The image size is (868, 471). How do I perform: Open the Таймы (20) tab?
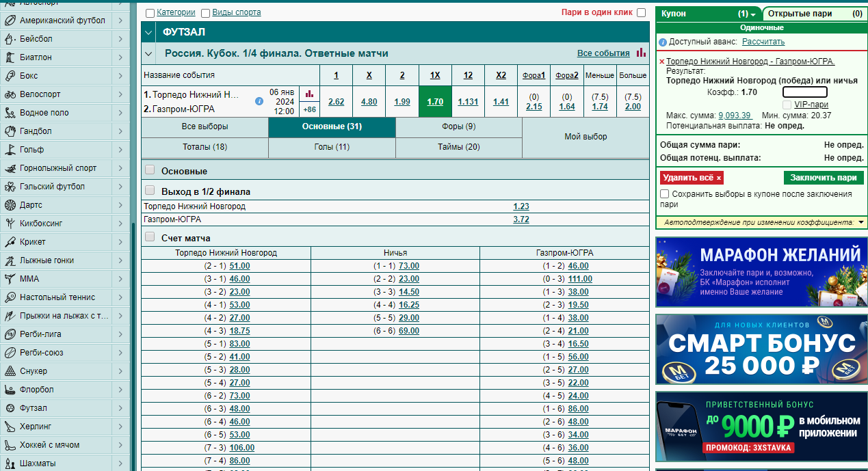(459, 147)
